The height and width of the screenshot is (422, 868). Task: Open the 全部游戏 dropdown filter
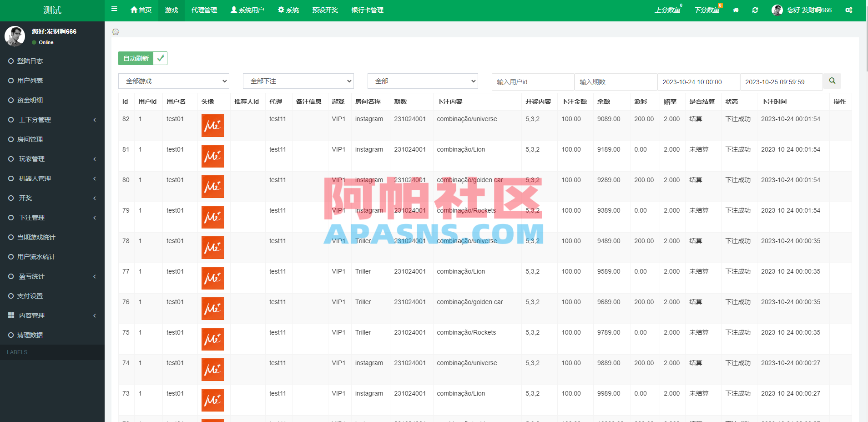pos(173,81)
